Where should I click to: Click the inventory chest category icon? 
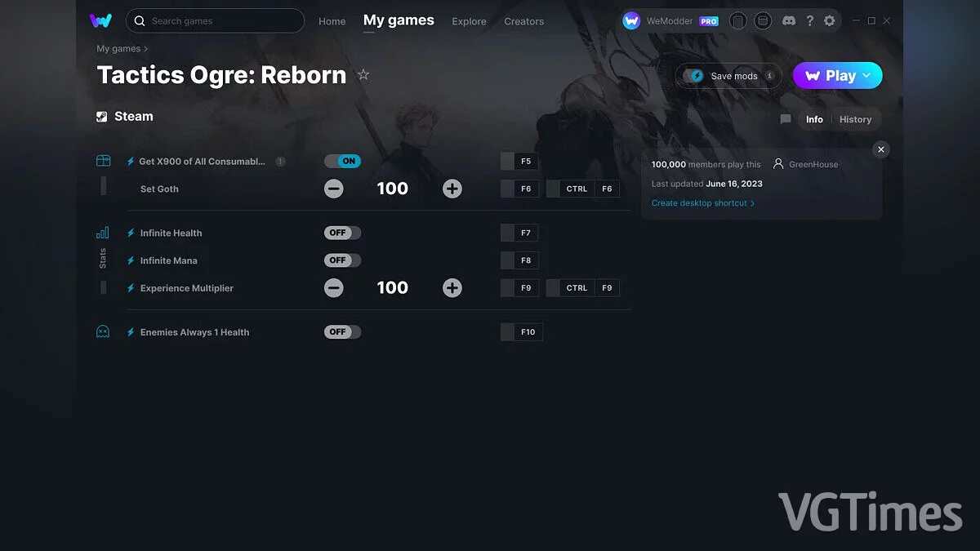103,161
